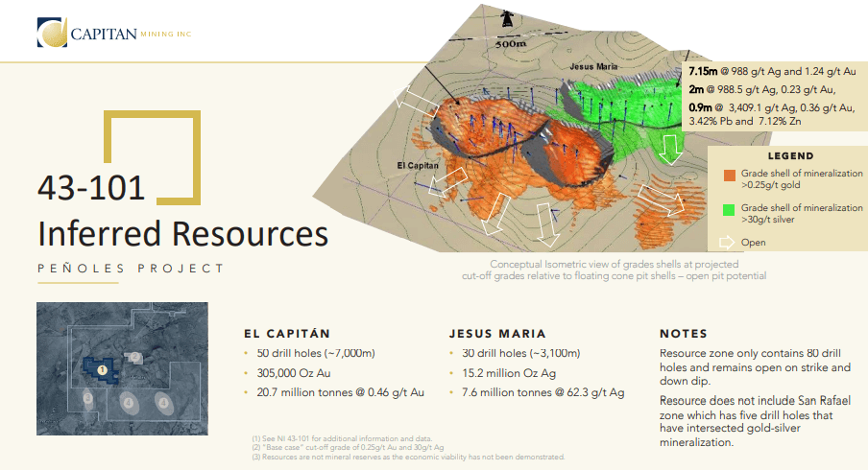Screen dimensions: 868x470
Task: Click the '43-101' heading text
Action: point(91,187)
